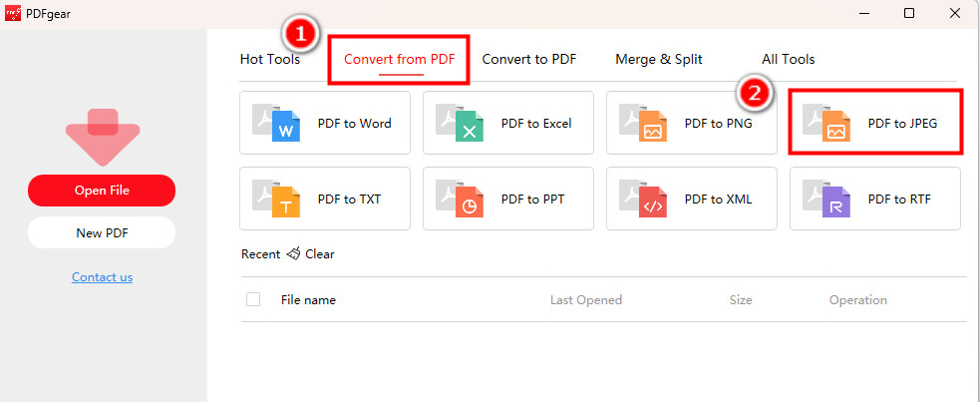Click the PDFgear logo in title bar
Image resolution: width=980 pixels, height=402 pixels.
tap(13, 13)
